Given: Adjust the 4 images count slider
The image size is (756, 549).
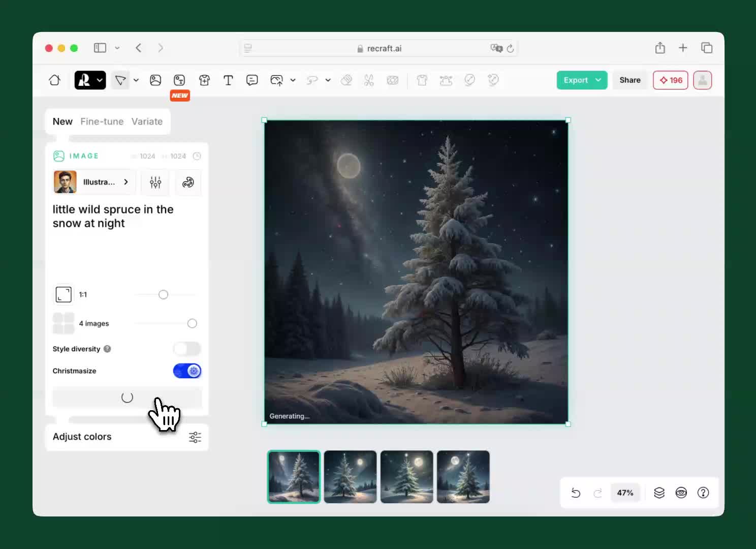Looking at the screenshot, I should click(x=192, y=323).
